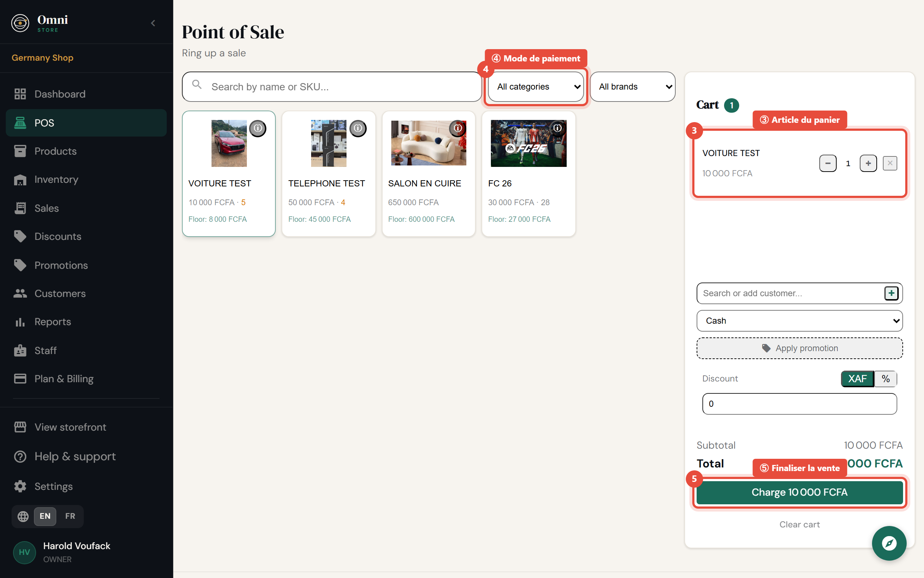Select the POS sidebar item

(86, 123)
